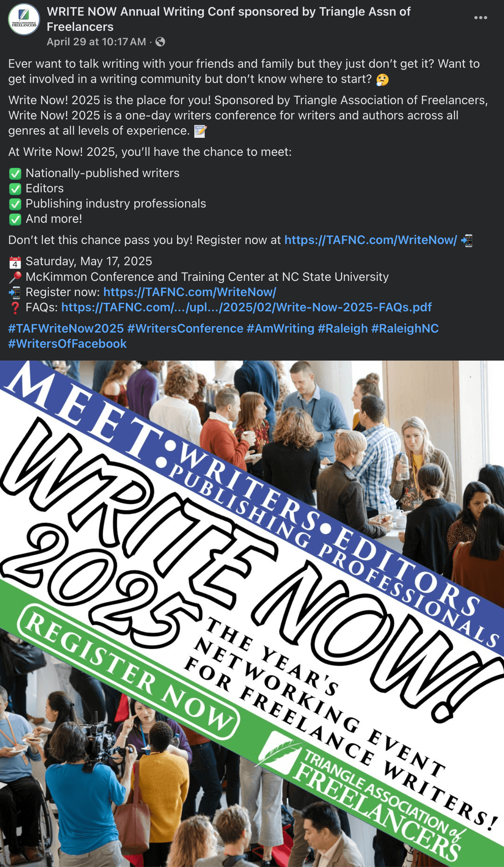
Task: Open the three-dot post options menu
Action: click(x=480, y=18)
